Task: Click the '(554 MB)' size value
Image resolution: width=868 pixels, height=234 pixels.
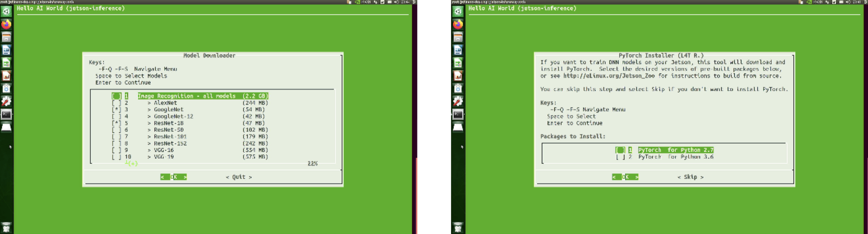Action: [x=255, y=150]
